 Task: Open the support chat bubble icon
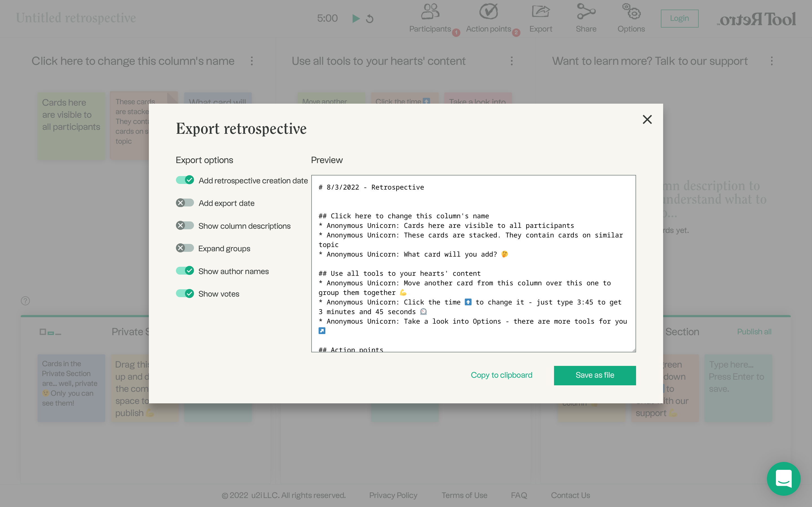pyautogui.click(x=784, y=479)
